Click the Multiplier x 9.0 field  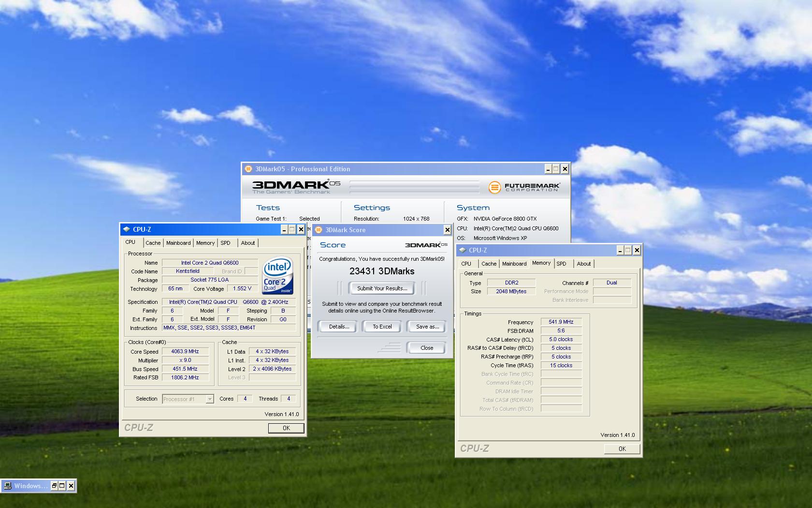(185, 360)
